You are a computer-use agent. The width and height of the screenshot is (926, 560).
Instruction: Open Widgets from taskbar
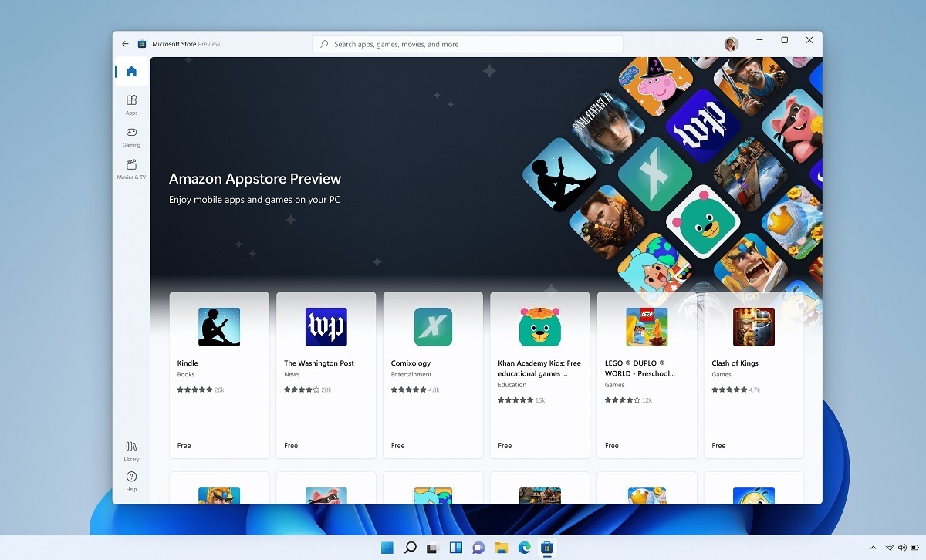click(x=455, y=548)
